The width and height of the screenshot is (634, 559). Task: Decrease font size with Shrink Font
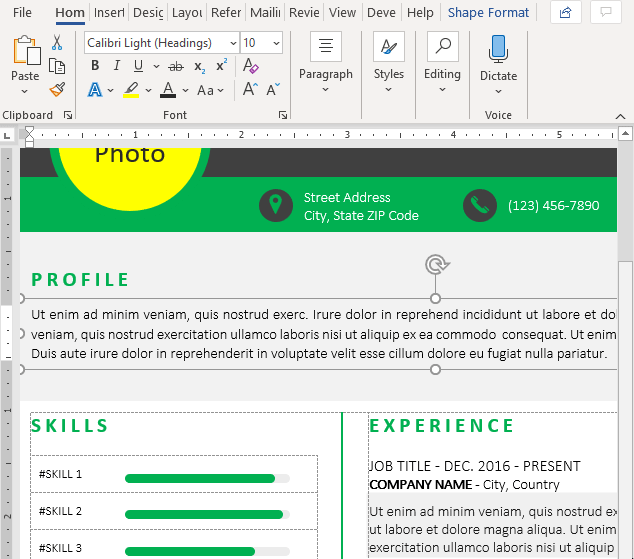[x=273, y=89]
